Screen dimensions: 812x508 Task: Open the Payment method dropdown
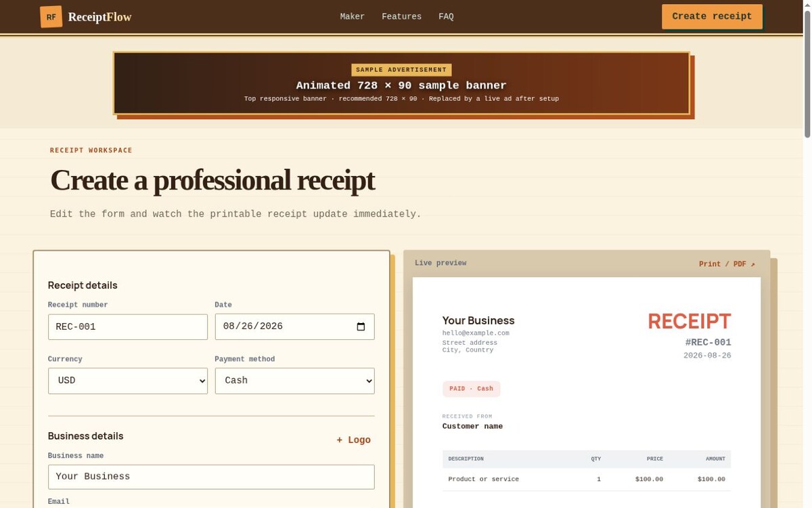click(294, 381)
